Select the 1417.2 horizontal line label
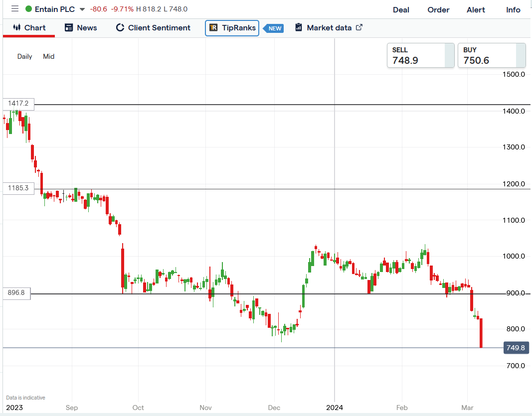 coord(18,104)
